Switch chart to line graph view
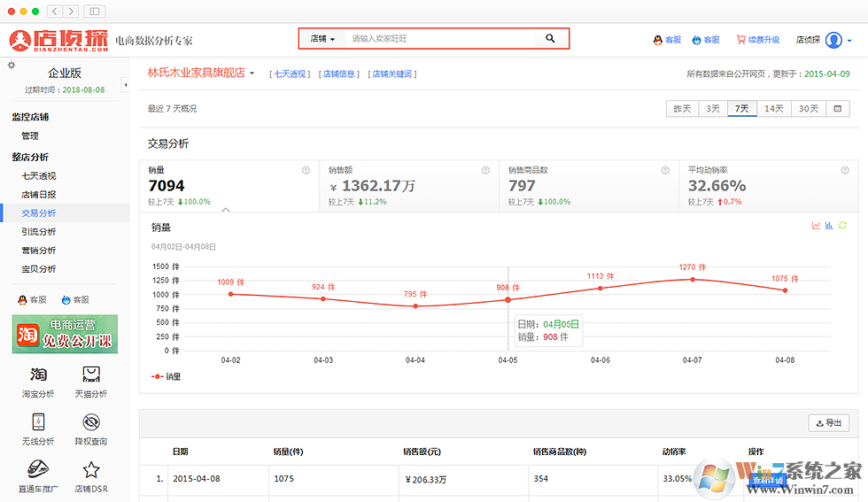The image size is (868, 502). (x=816, y=226)
